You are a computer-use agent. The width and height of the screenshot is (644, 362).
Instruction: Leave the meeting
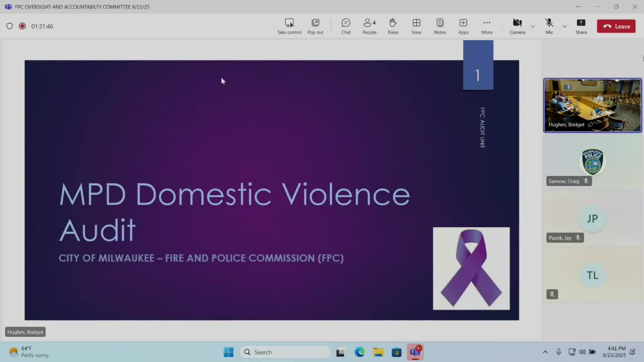point(616,26)
